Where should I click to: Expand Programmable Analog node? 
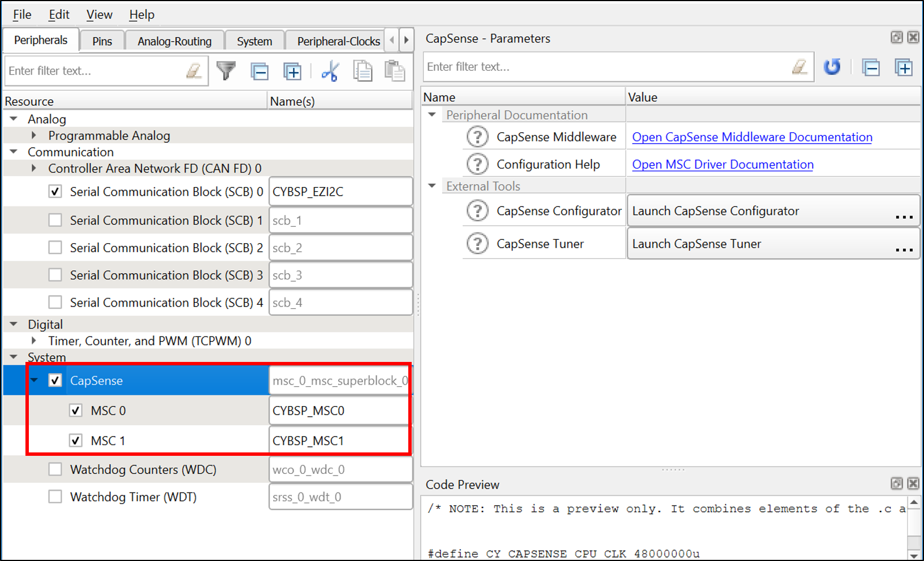(x=34, y=135)
